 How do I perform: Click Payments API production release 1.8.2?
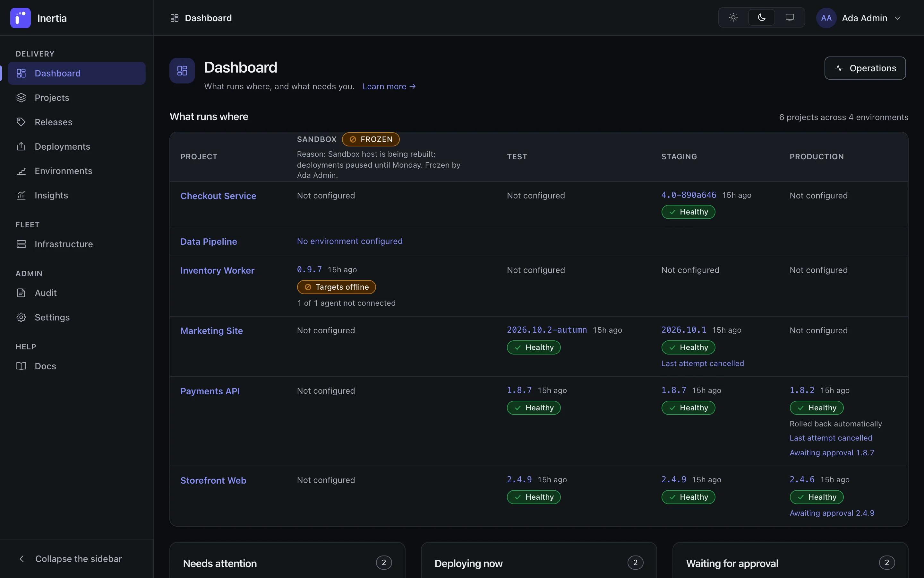click(802, 390)
